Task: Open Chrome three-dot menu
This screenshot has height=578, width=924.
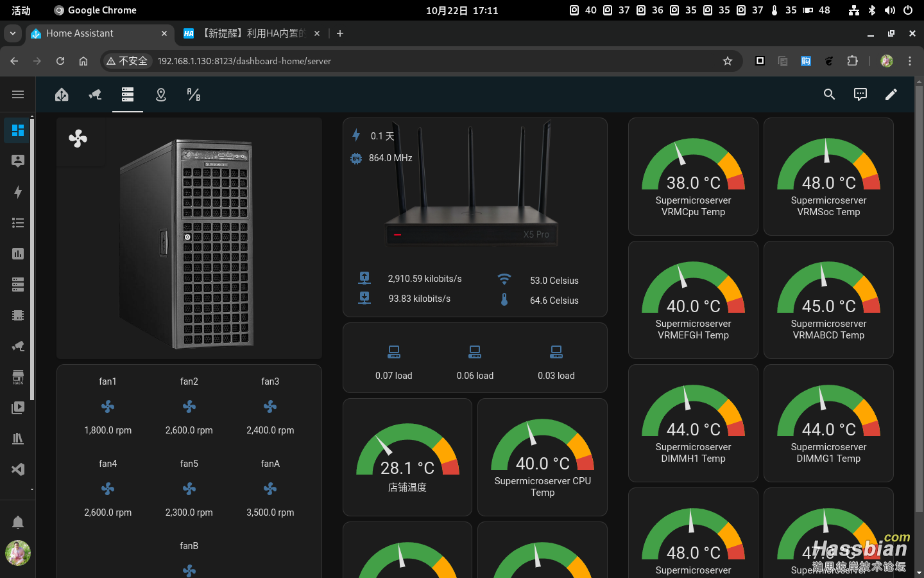Action: pos(910,61)
